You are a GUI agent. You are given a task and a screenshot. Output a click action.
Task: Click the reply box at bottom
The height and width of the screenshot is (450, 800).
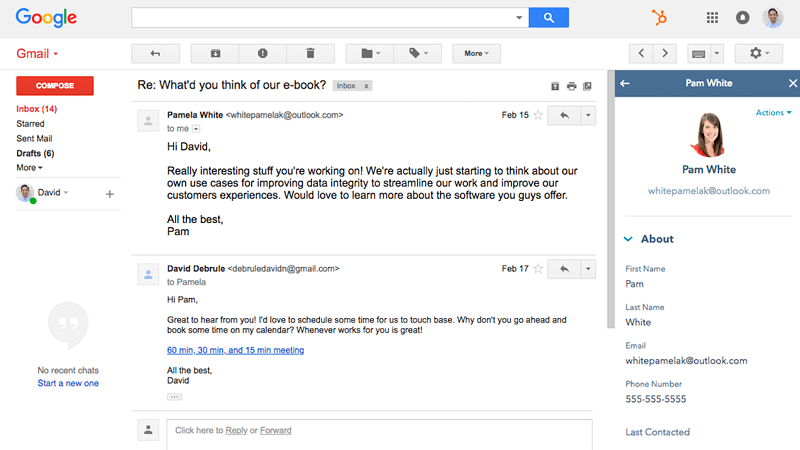click(379, 434)
